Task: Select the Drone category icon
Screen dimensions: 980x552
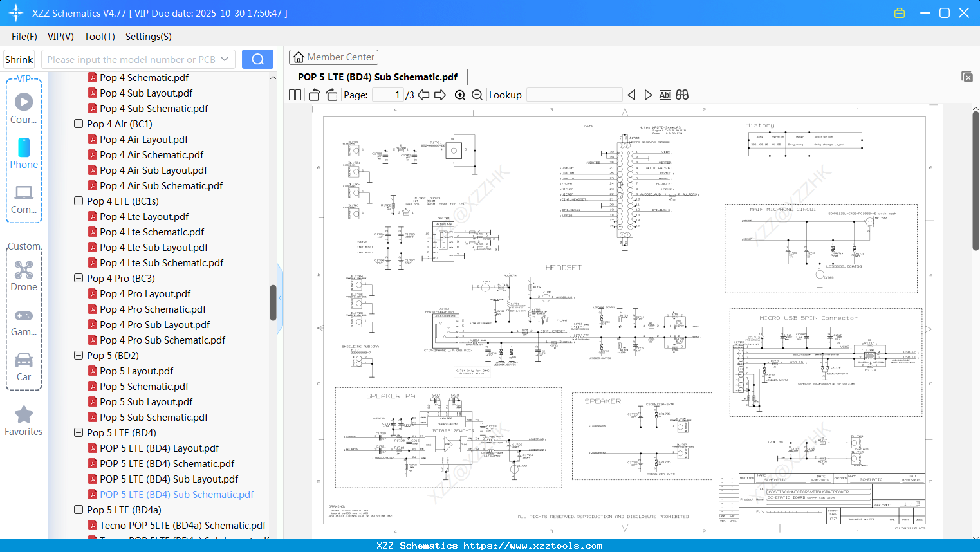Action: [24, 270]
